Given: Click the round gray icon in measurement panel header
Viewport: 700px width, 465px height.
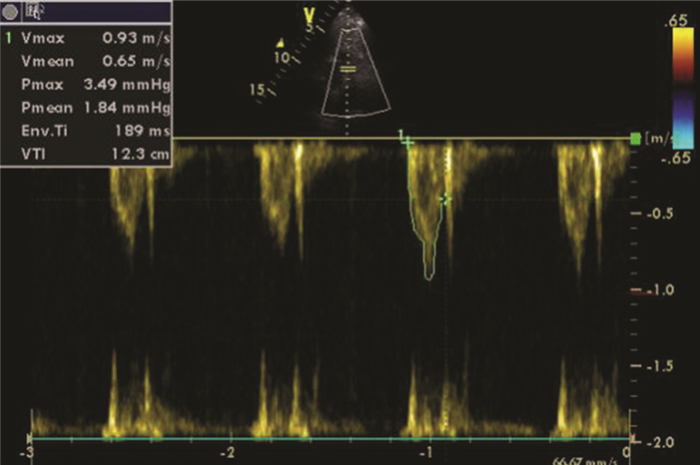Looking at the screenshot, I should [11, 12].
